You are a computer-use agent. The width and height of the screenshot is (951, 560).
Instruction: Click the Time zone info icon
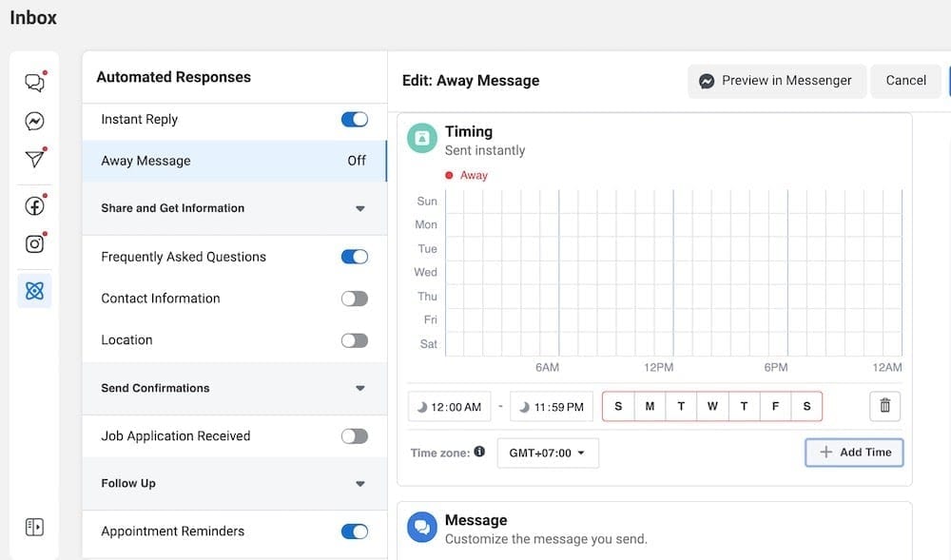479,452
